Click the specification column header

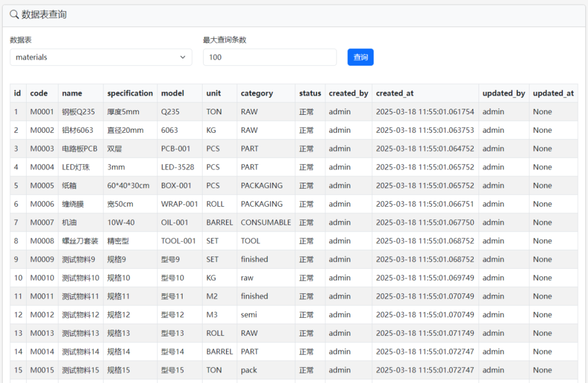pos(130,94)
